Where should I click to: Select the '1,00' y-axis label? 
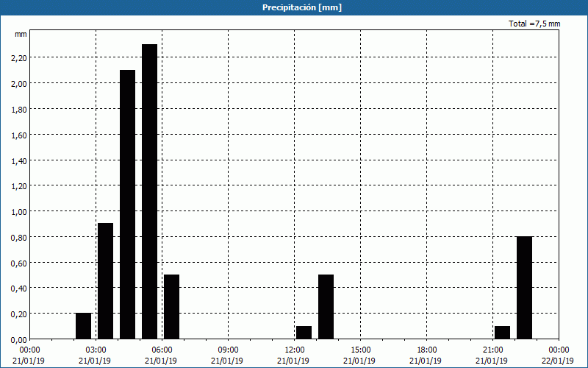[19, 212]
